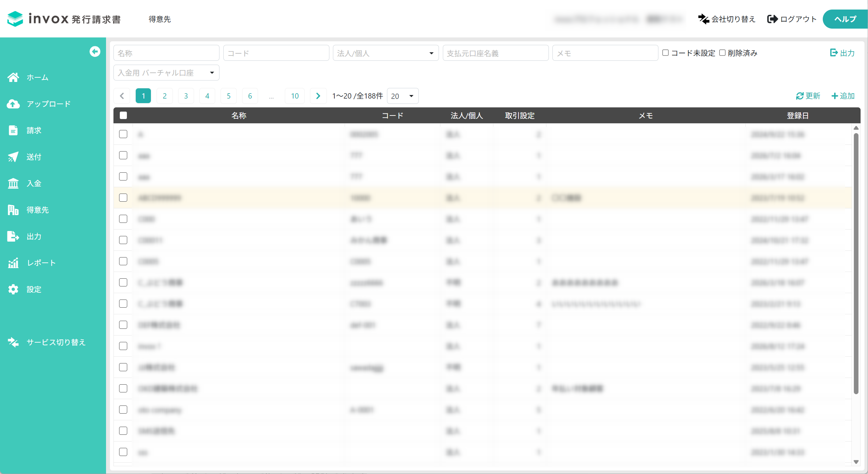Click current page 1 button
The image size is (868, 474).
[x=143, y=96]
